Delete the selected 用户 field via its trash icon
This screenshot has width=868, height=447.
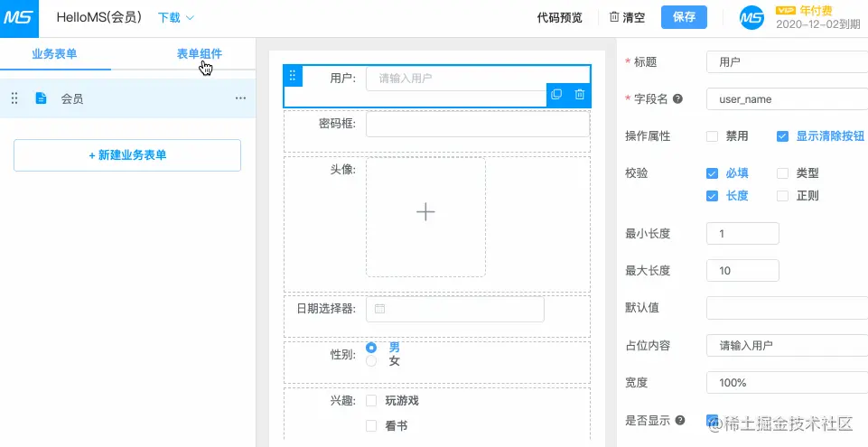580,95
